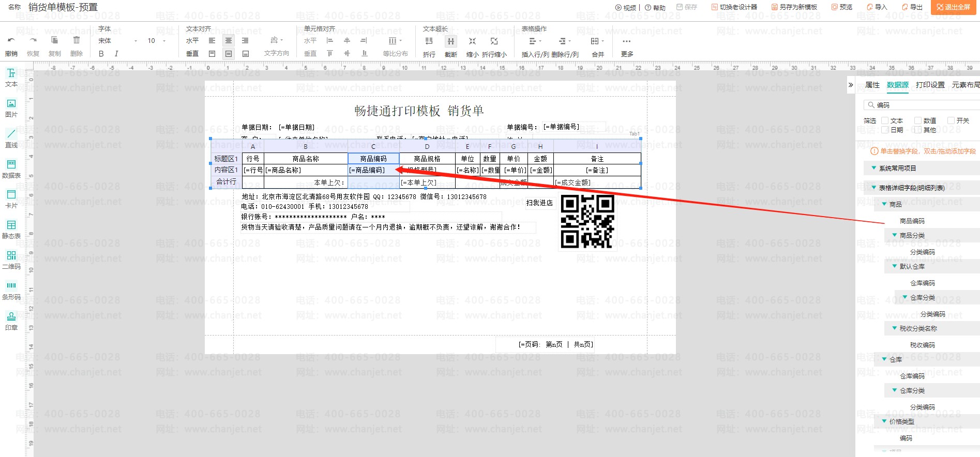Select the 数据表 tool in left sidebar
Viewport: 980px width, 457px height.
coord(11,169)
